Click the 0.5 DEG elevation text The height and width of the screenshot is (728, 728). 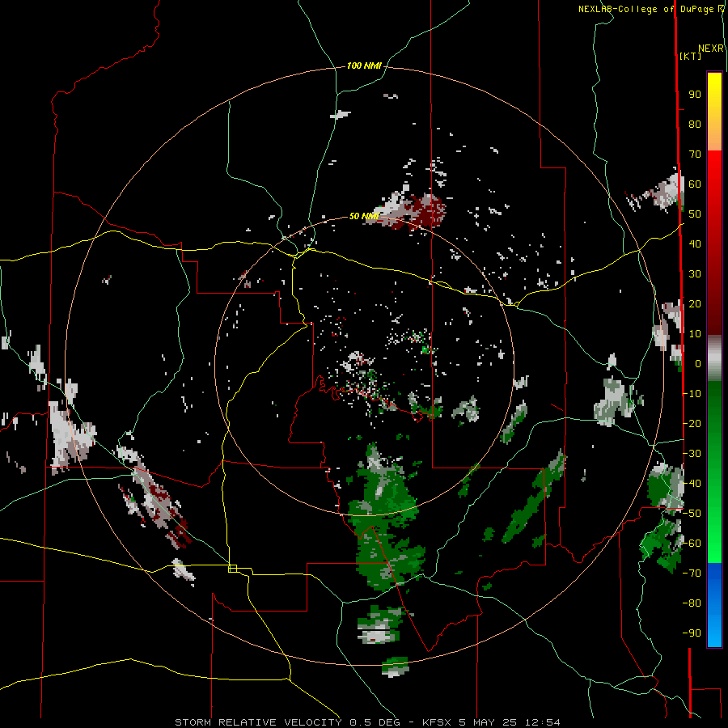(x=379, y=722)
